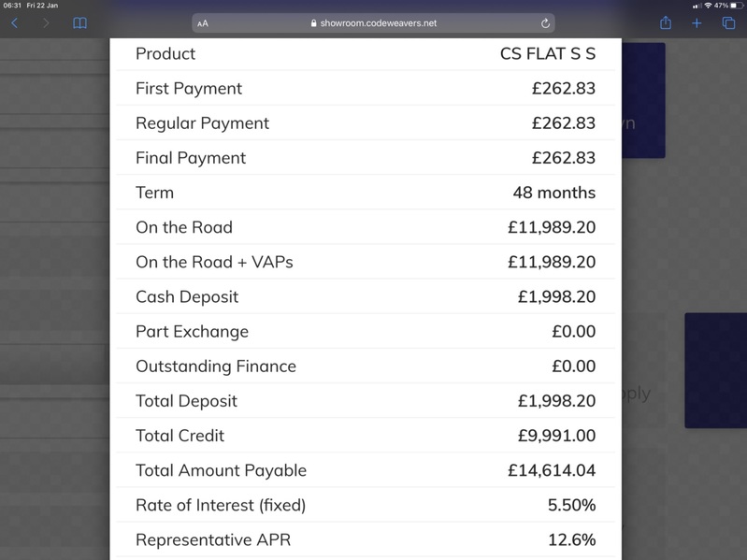The width and height of the screenshot is (747, 560).
Task: Show all tabs overview icon
Action: (x=728, y=22)
